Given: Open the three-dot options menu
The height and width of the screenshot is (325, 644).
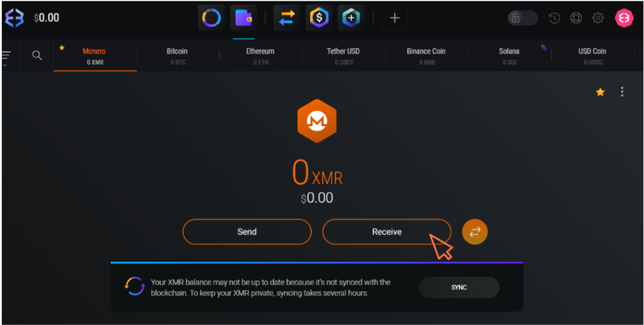Looking at the screenshot, I should click(x=622, y=92).
